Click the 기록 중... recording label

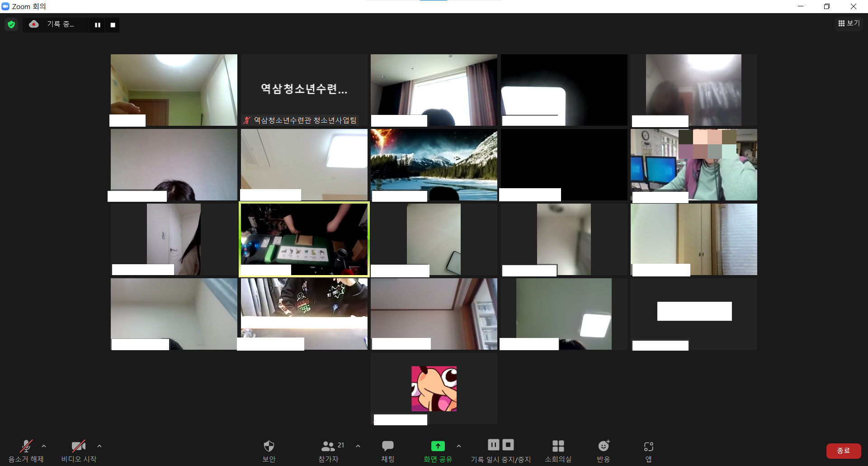tap(61, 24)
